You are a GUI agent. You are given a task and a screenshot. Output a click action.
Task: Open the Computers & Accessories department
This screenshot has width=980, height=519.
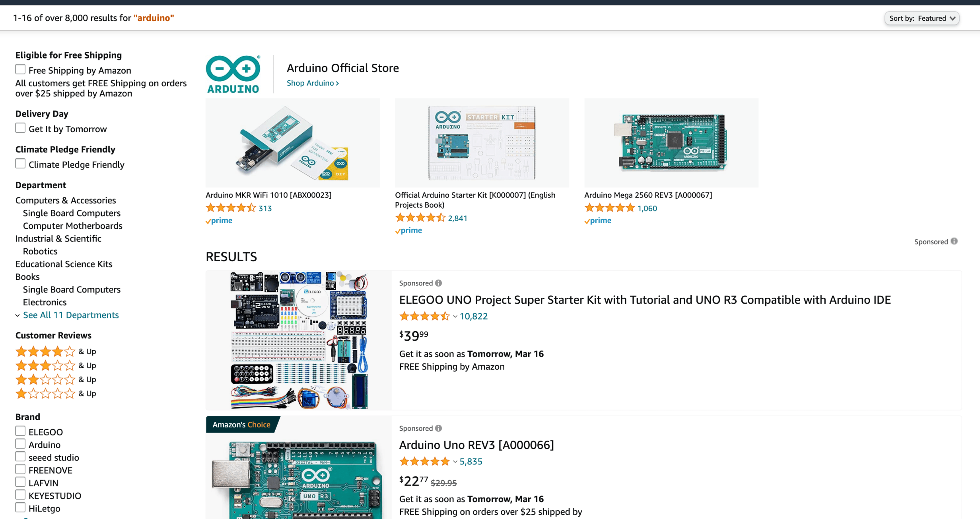(66, 200)
